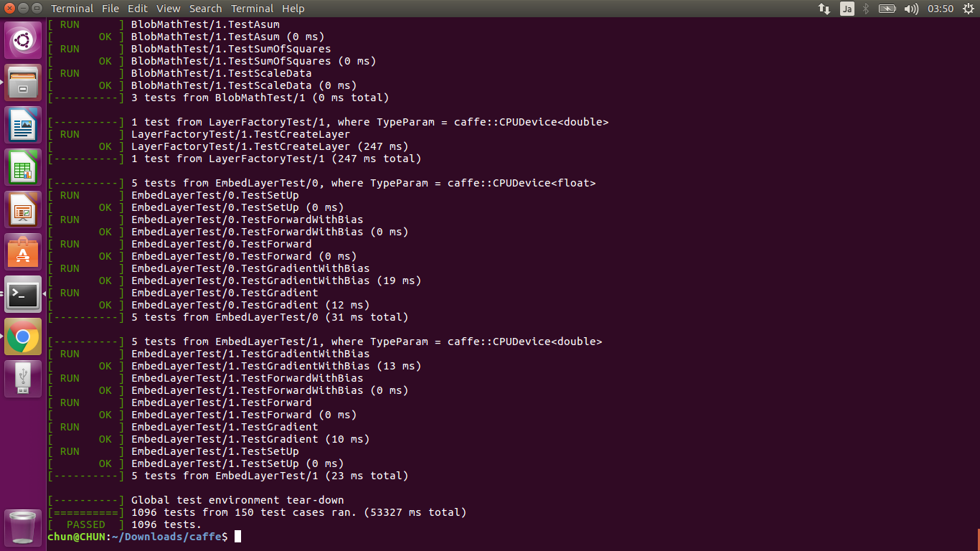Launch LibreOffice Impress presentation icon
The height and width of the screenshot is (551, 980).
coord(23,209)
